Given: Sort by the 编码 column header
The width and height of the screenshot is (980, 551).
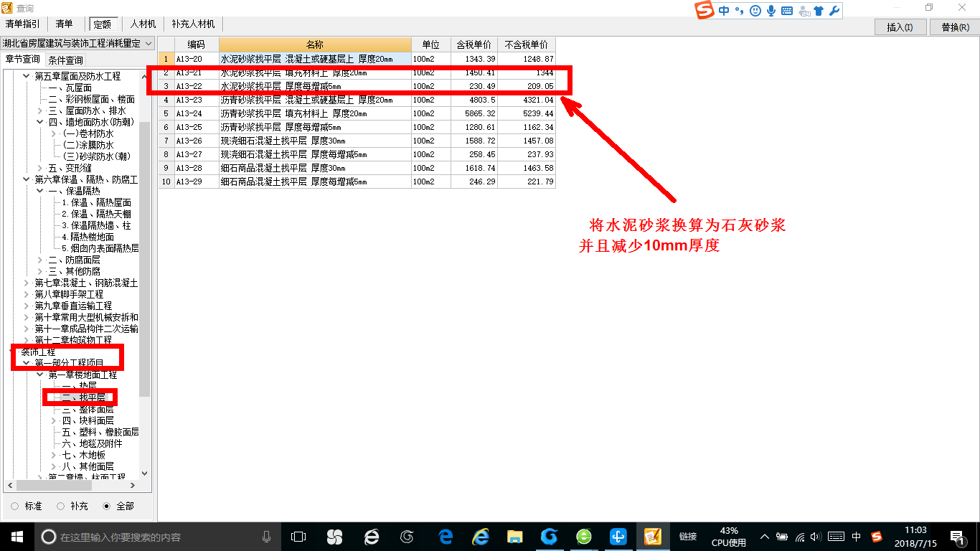Looking at the screenshot, I should tap(196, 44).
